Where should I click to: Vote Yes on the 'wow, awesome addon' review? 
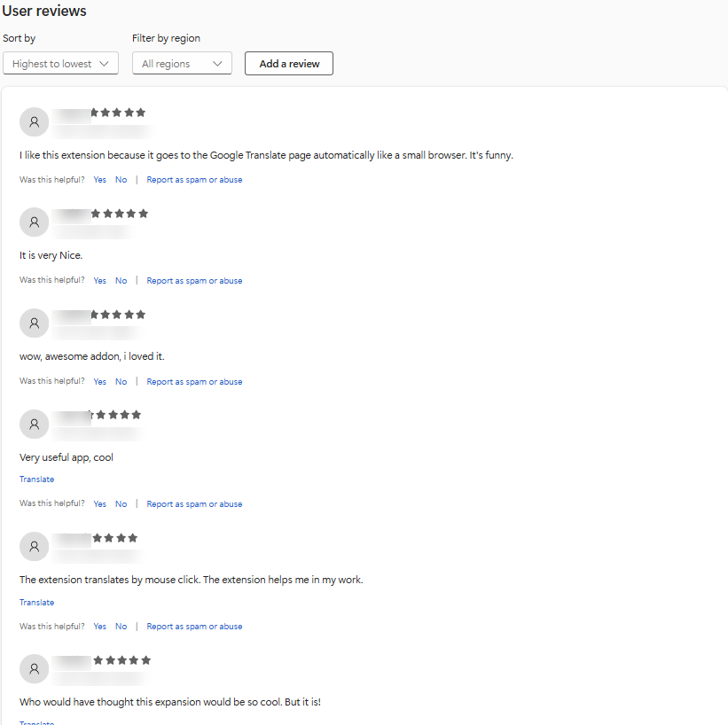click(x=100, y=381)
